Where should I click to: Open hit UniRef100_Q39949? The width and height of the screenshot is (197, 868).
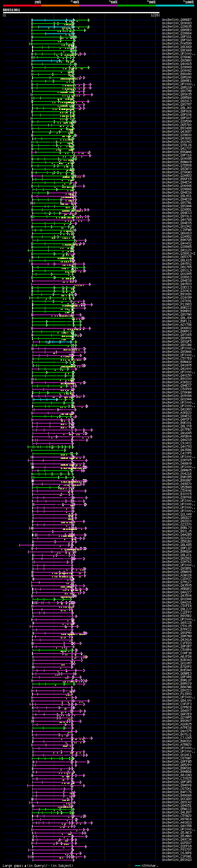coord(177,67)
